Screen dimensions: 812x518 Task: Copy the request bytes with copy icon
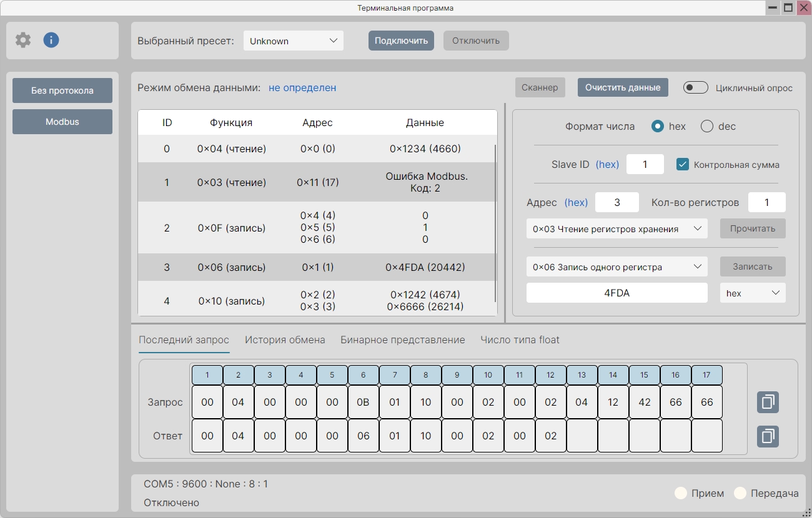pyautogui.click(x=768, y=402)
